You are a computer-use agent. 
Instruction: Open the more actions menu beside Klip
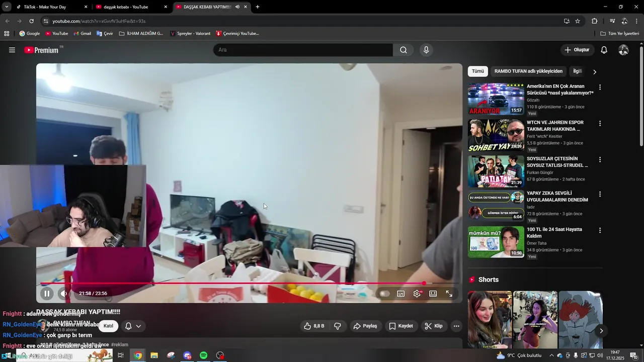click(x=456, y=326)
